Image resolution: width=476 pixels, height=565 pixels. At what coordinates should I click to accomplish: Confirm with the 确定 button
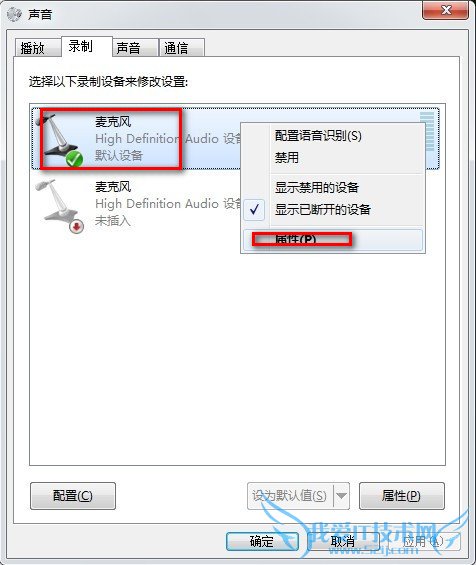[x=262, y=541]
